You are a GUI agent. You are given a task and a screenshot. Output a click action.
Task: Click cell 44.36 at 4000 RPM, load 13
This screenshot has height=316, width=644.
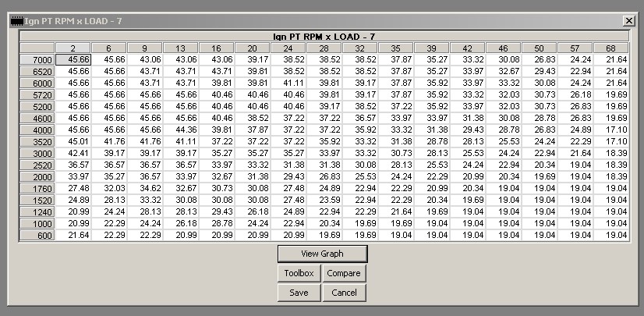click(180, 130)
